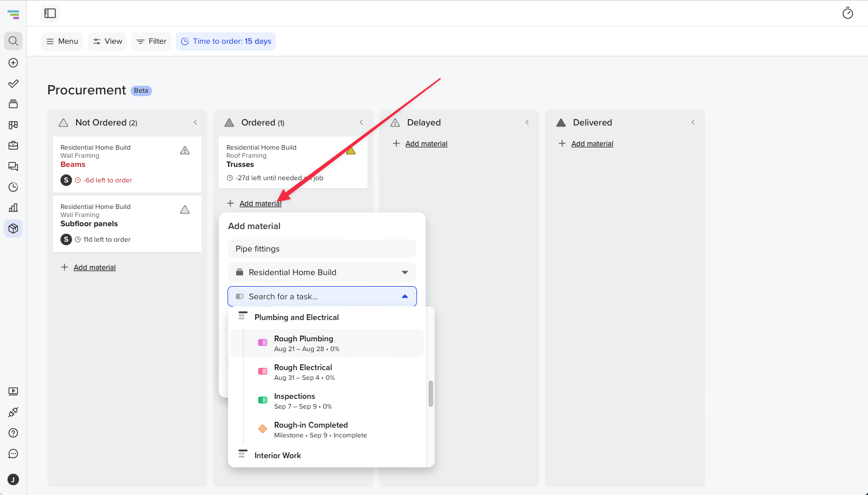Click the Procurement page heading
868x495 pixels.
[x=86, y=90]
